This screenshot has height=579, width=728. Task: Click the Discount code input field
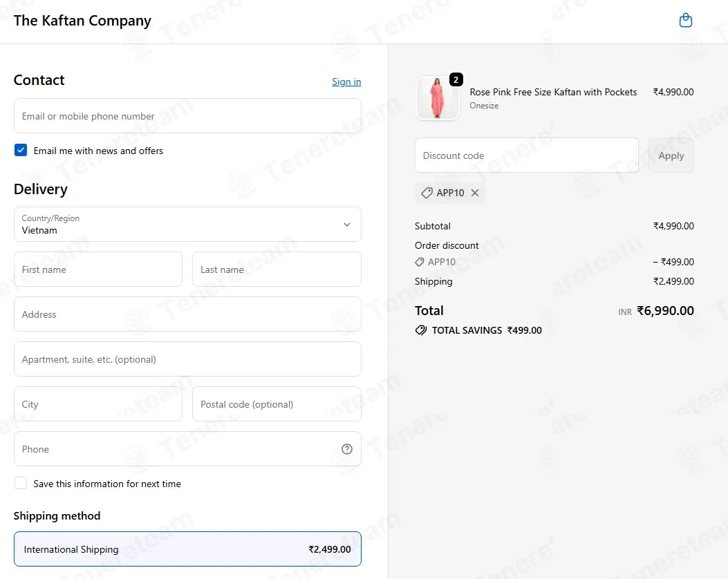pos(527,155)
